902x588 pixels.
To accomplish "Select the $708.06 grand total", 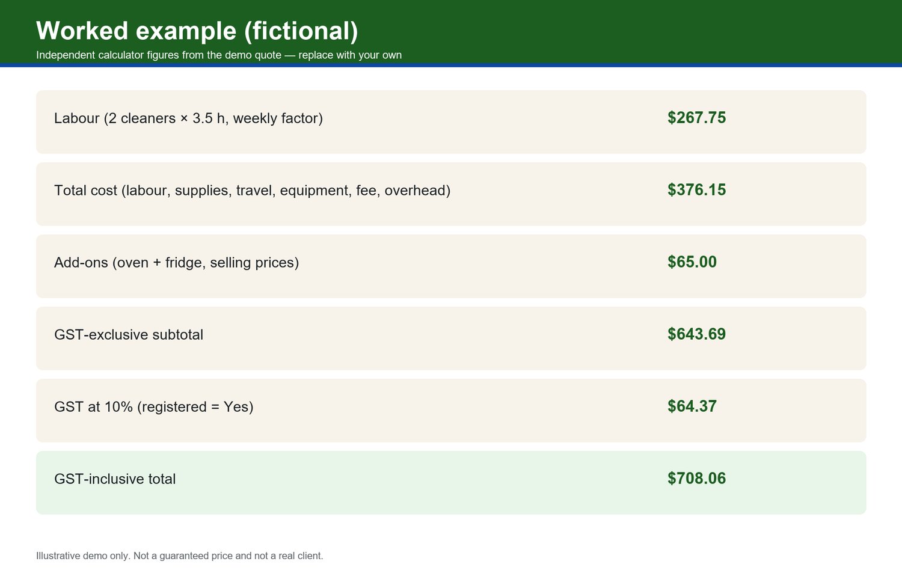I will pyautogui.click(x=696, y=479).
